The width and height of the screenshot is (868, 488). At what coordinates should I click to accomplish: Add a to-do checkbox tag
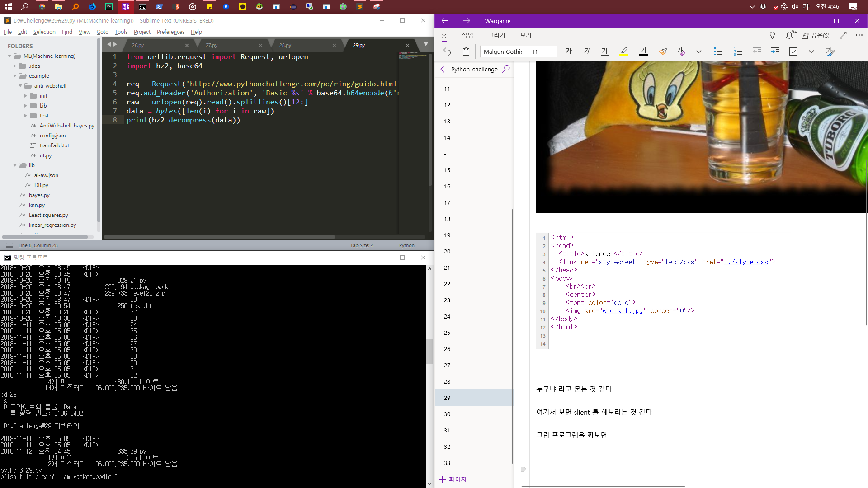coord(793,52)
